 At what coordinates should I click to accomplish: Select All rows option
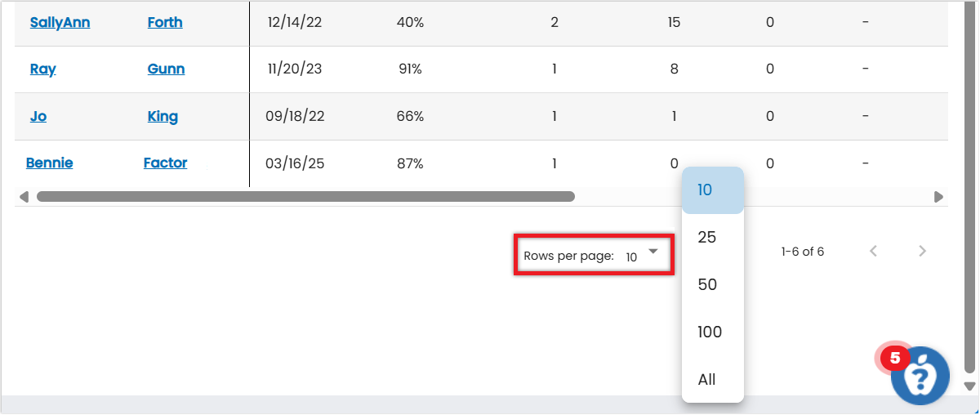coord(707,380)
